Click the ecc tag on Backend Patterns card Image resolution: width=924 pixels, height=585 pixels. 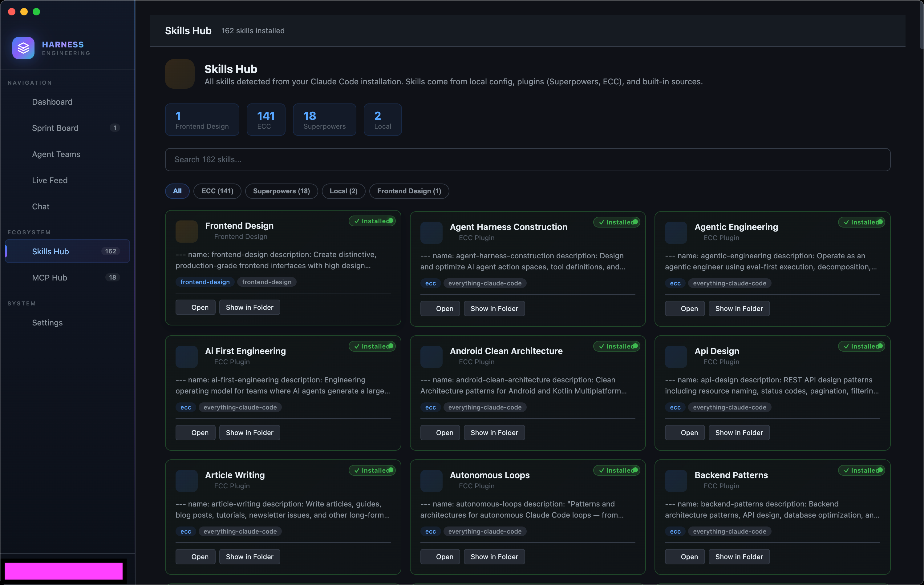[675, 531]
